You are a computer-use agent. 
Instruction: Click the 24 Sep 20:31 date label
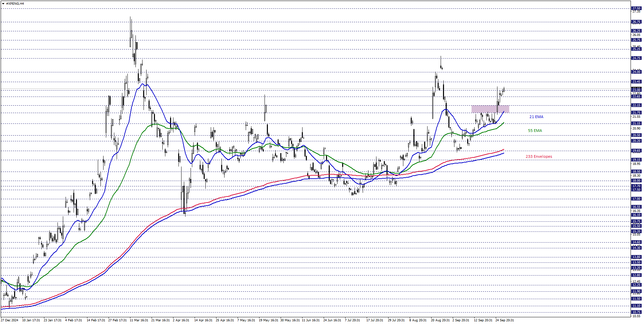[x=504, y=320]
